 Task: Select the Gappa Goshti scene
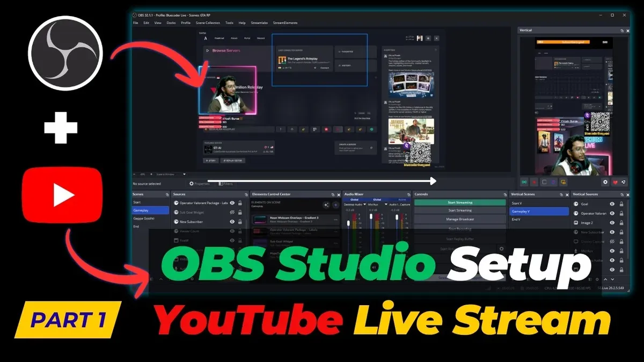coord(150,219)
